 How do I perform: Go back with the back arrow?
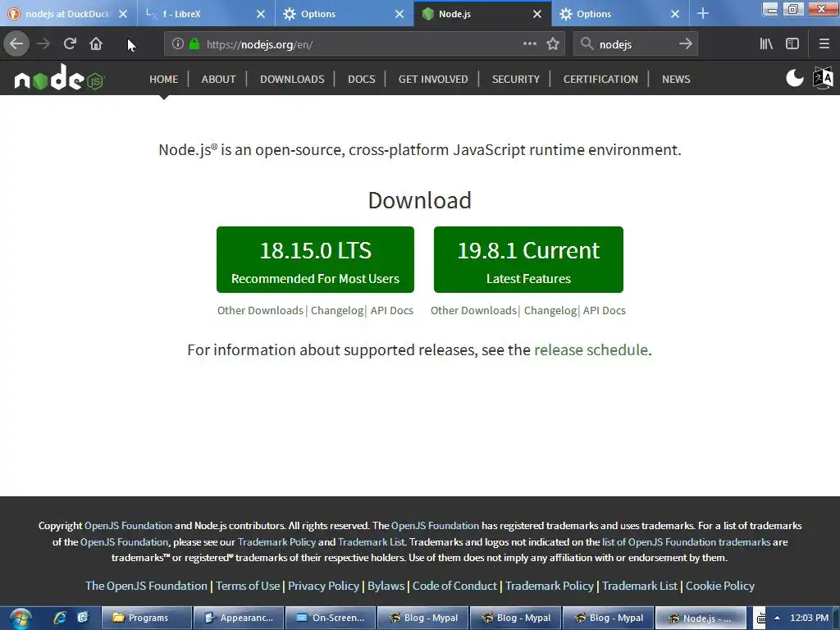click(x=16, y=44)
